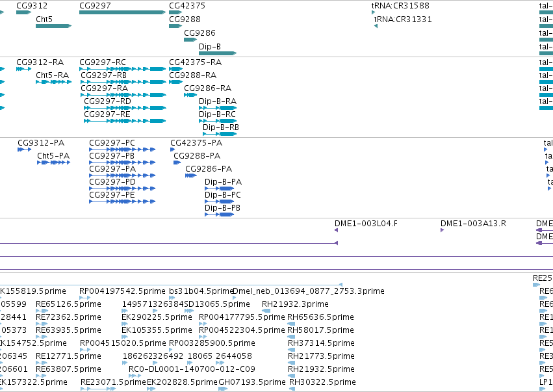
Task: Click the CG42375-PA protein feature
Action: [x=172, y=150]
